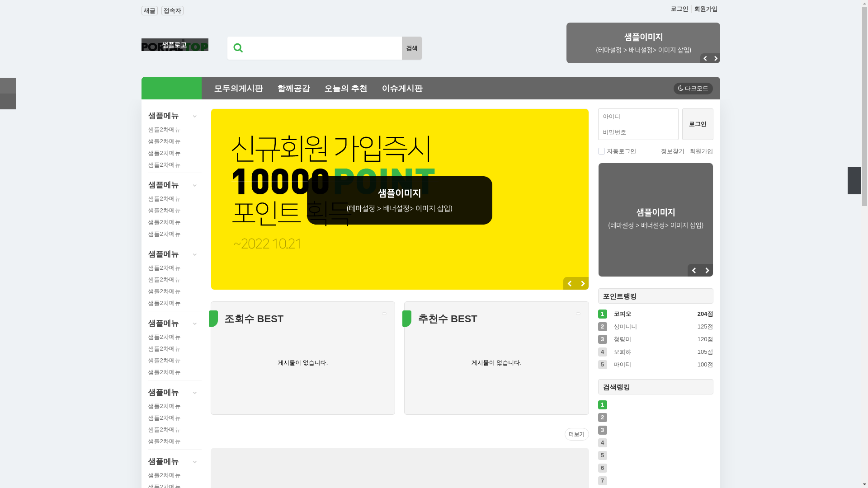
Task: Expand second 샘플메뉴 sidebar chevron
Action: [195, 186]
